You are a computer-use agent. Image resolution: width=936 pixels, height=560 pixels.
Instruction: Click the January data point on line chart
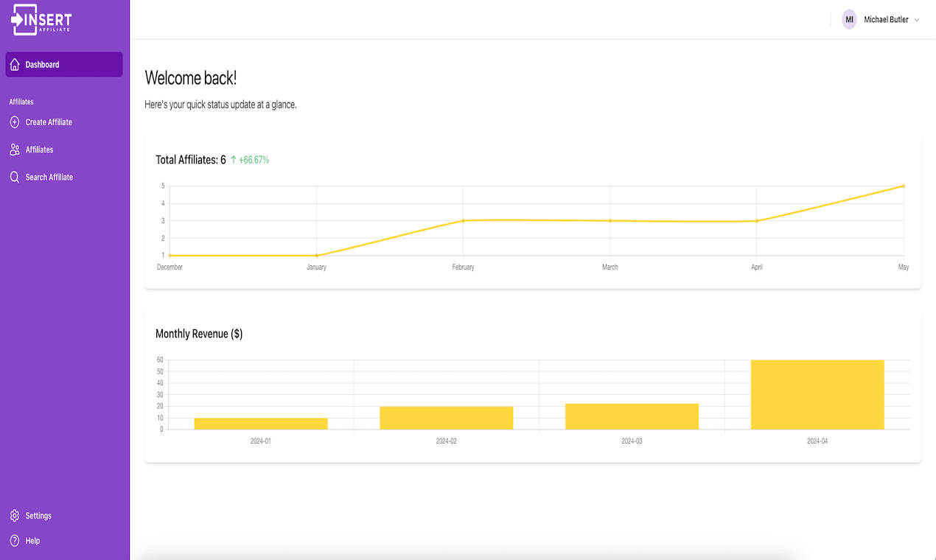(316, 255)
